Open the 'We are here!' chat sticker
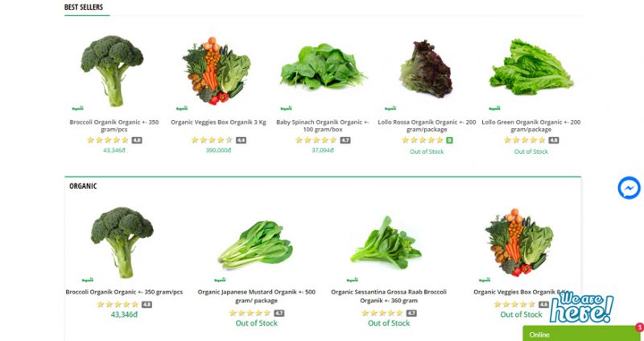This screenshot has width=644, height=341. [x=581, y=307]
